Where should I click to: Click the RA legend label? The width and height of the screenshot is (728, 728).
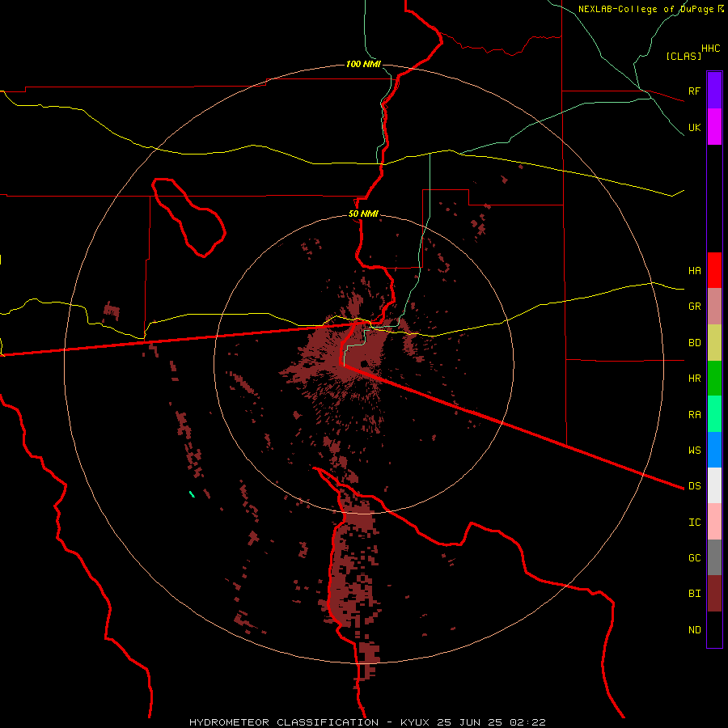click(x=694, y=415)
